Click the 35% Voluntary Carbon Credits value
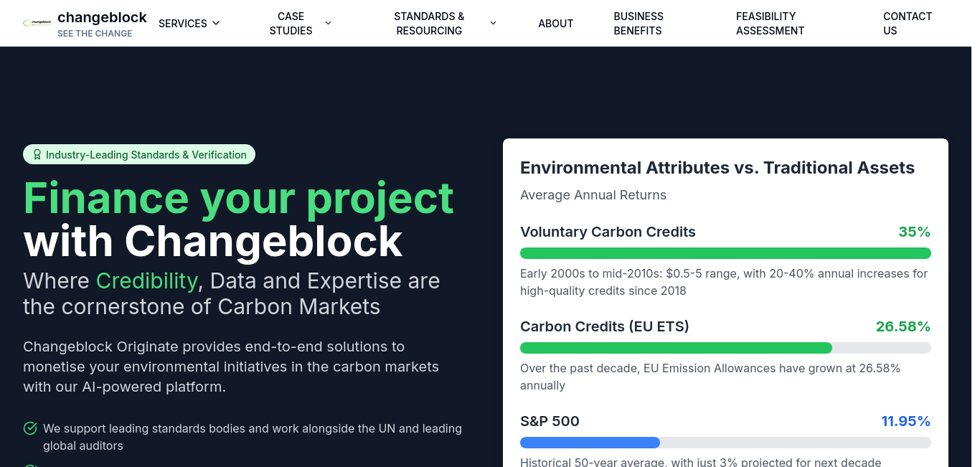This screenshot has width=980, height=467. pyautogui.click(x=914, y=232)
